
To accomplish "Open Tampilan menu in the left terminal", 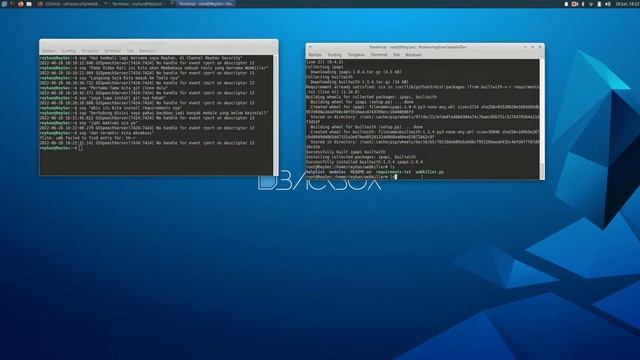I will 90,51.
